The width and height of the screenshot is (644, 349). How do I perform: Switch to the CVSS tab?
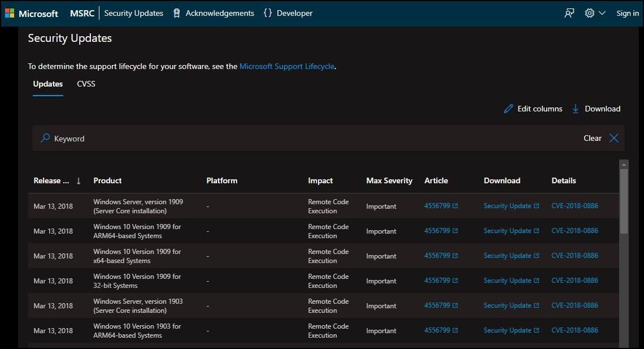point(86,84)
